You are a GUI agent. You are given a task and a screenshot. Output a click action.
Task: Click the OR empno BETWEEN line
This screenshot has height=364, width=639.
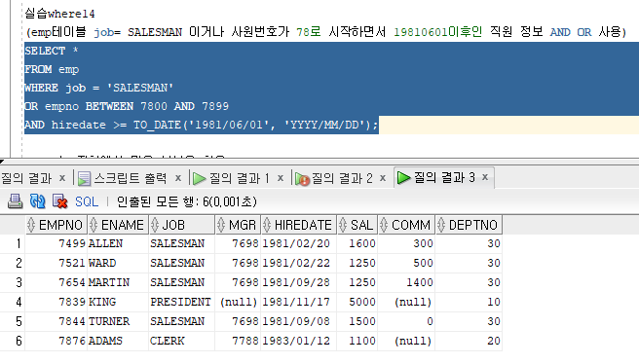pos(127,106)
